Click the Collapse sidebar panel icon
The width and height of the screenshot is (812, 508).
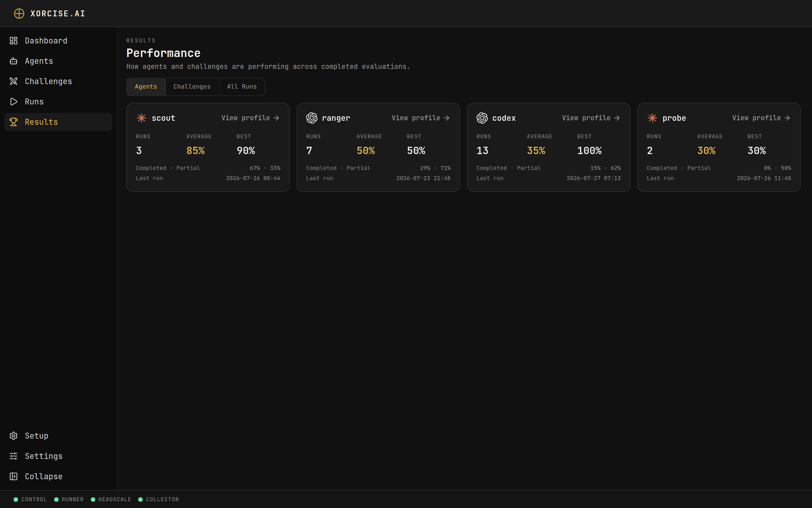pyautogui.click(x=14, y=476)
